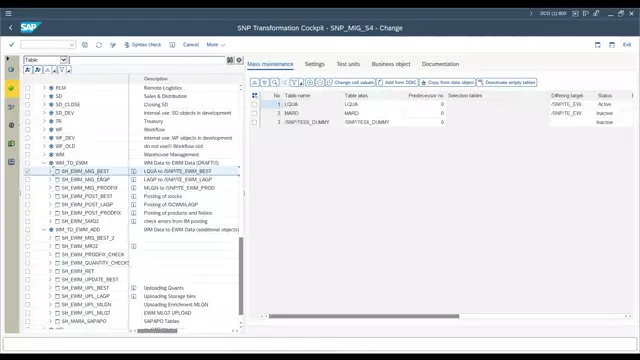This screenshot has width=640, height=360.
Task: Open the hamburger menu at top left
Action: tap(8, 13)
